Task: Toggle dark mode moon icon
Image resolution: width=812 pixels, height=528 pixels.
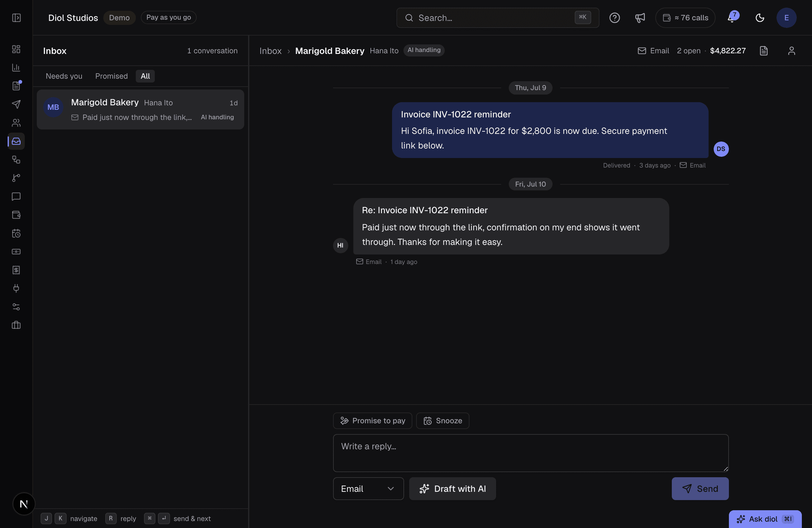Action: coord(760,18)
